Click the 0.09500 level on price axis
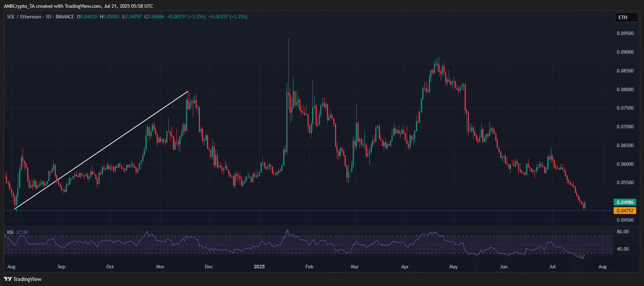The height and width of the screenshot is (286, 644). [625, 33]
